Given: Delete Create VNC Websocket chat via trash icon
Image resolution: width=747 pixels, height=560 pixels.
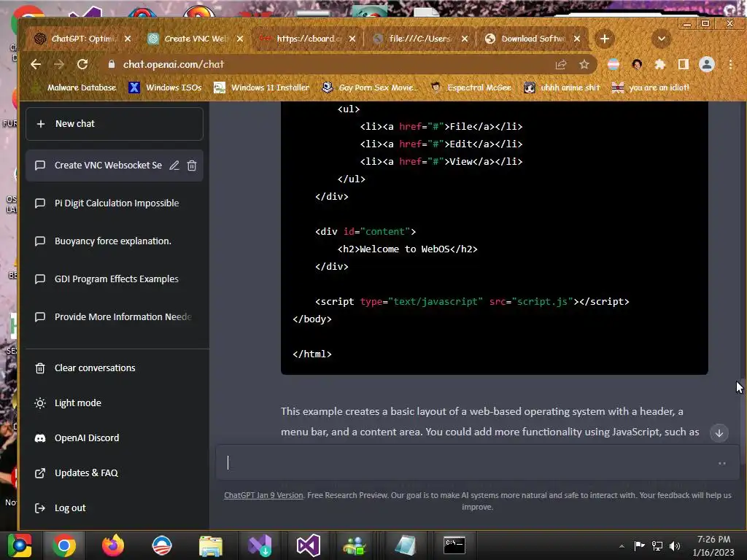Looking at the screenshot, I should click(192, 166).
